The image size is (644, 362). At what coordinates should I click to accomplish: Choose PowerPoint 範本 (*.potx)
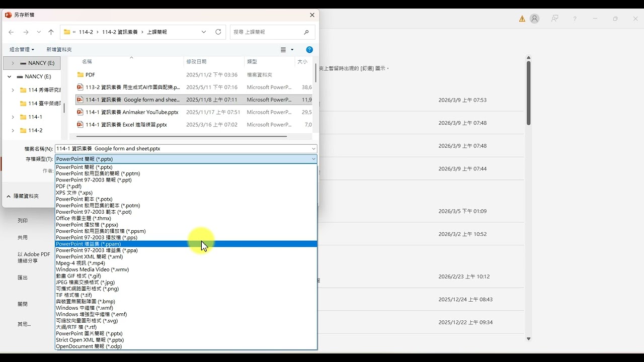(x=186, y=199)
